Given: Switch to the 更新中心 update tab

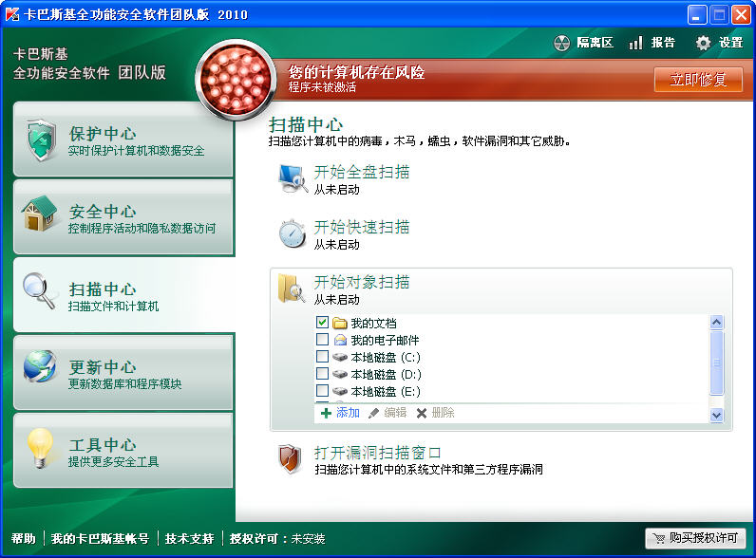Looking at the screenshot, I should [123, 373].
